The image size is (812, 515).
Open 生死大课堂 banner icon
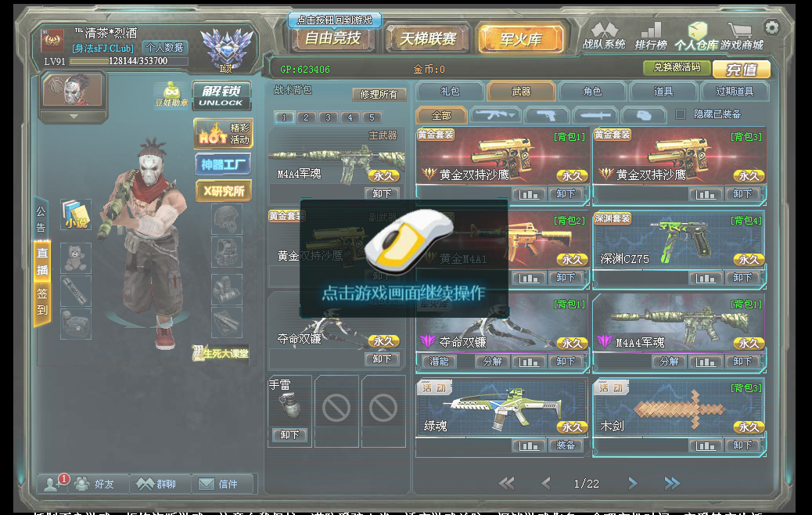click(x=221, y=353)
